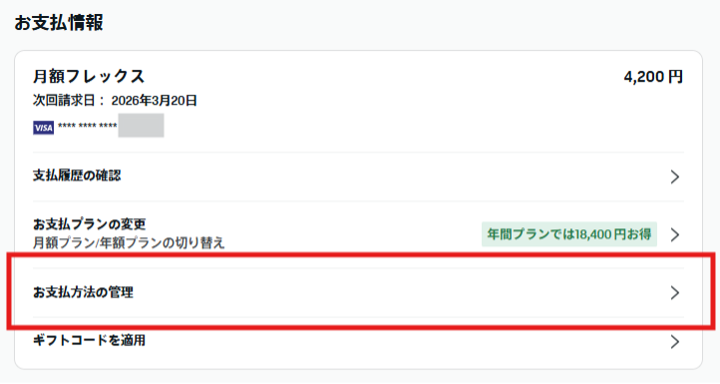Click the お支払情報 page heading
This screenshot has width=720, height=384.
point(59,23)
